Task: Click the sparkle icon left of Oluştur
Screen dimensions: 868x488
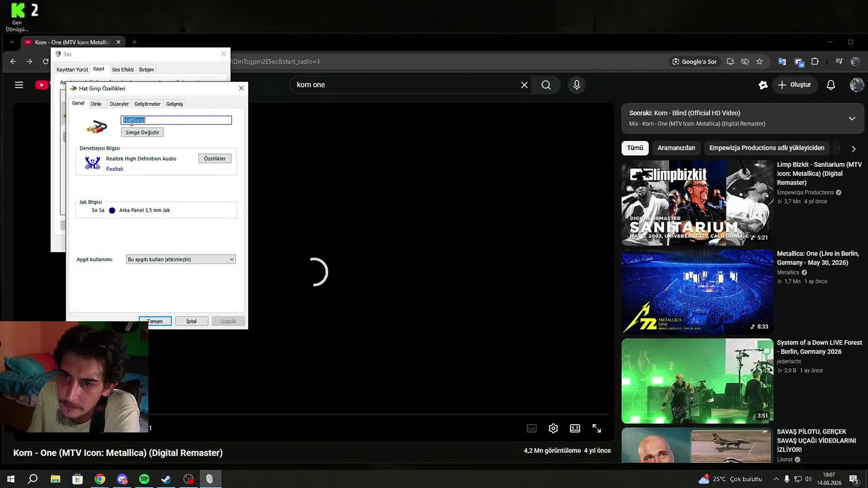Action: point(763,85)
